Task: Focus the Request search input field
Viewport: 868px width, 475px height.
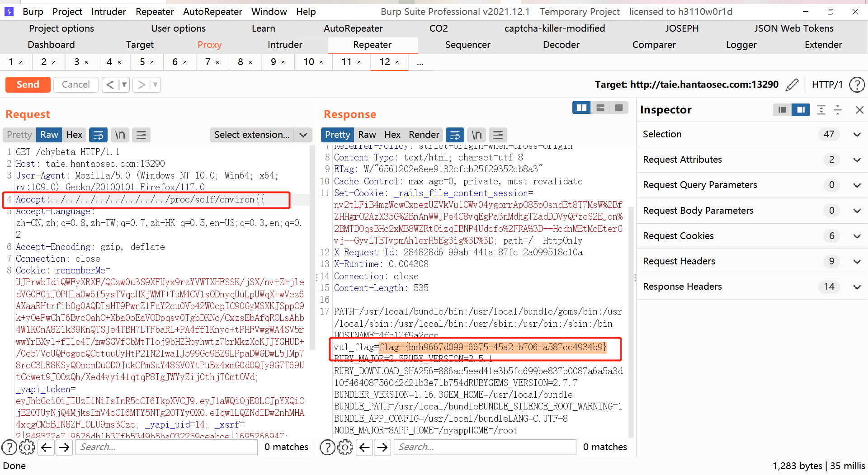Action: (x=166, y=447)
